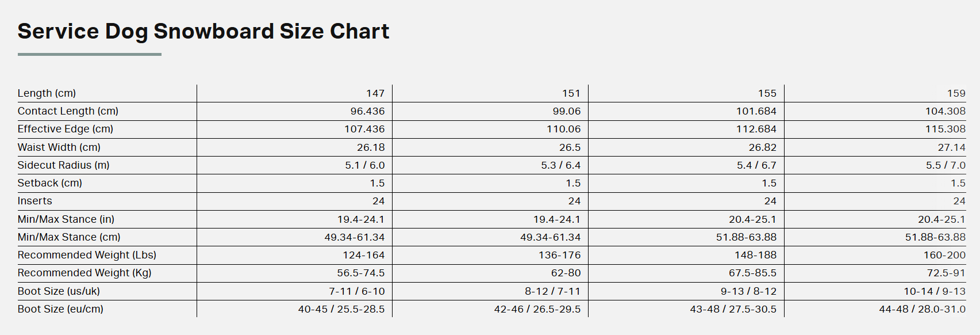980x335 pixels.
Task: Click the Waist Width (cm) row label
Action: [59, 147]
